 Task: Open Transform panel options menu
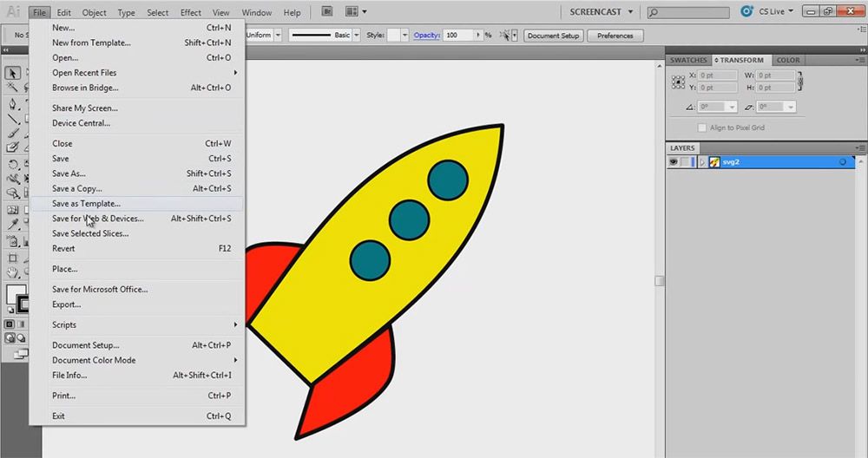pyautogui.click(x=860, y=60)
